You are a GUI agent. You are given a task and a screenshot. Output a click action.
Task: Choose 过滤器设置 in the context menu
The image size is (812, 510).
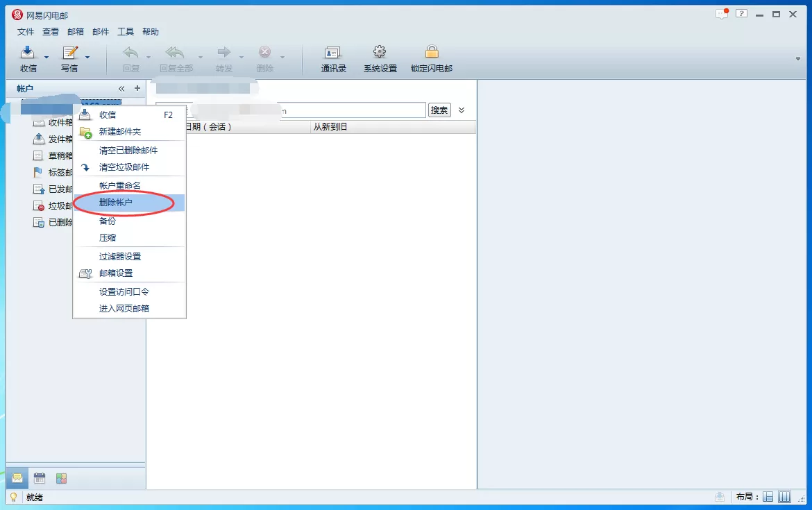click(129, 256)
